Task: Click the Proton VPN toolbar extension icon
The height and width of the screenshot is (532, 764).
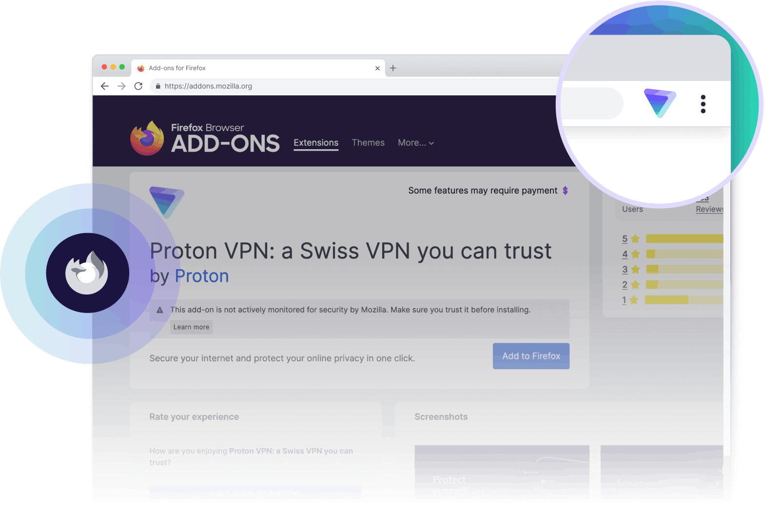Action: tap(660, 103)
